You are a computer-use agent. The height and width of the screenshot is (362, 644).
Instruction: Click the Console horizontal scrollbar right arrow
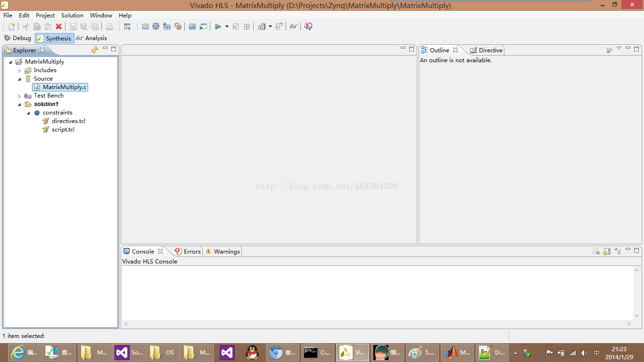click(629, 324)
